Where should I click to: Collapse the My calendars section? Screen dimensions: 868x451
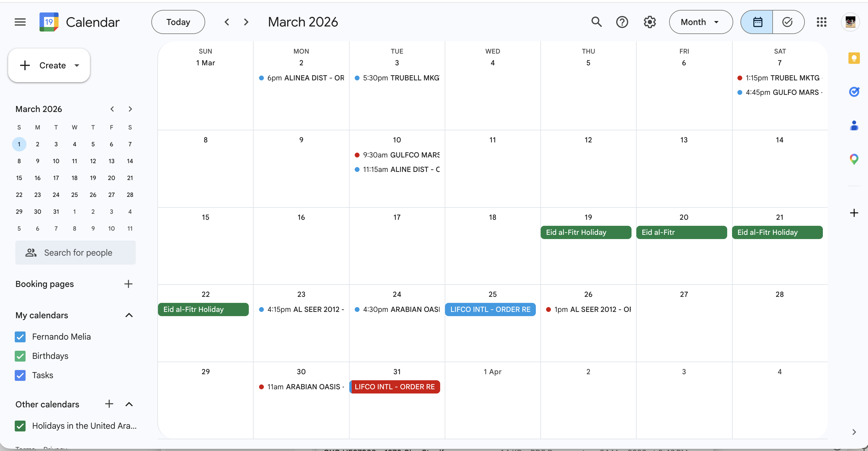129,315
